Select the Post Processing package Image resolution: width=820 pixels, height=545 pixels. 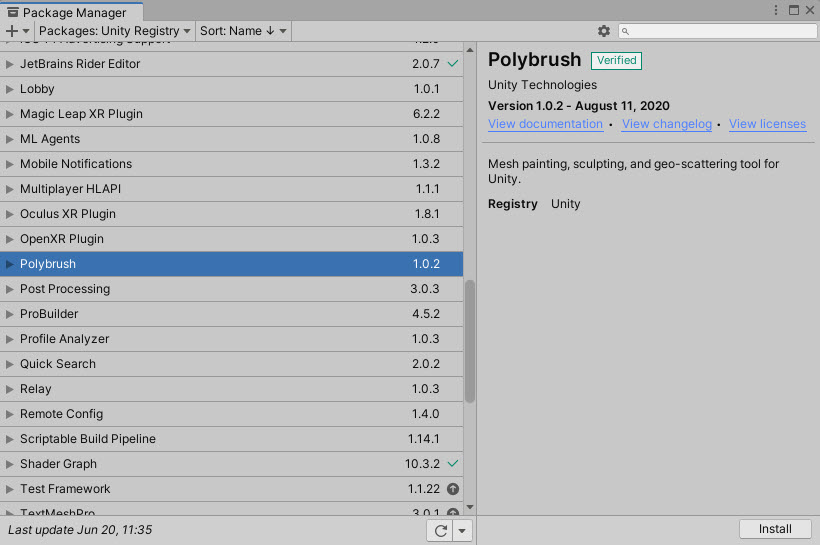click(x=231, y=289)
